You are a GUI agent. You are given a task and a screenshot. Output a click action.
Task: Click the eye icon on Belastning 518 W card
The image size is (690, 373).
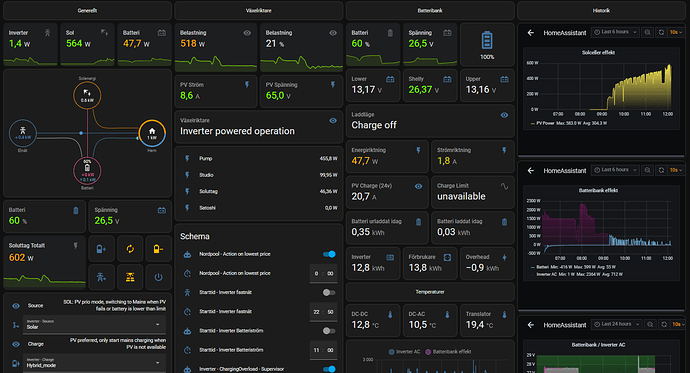[247, 33]
